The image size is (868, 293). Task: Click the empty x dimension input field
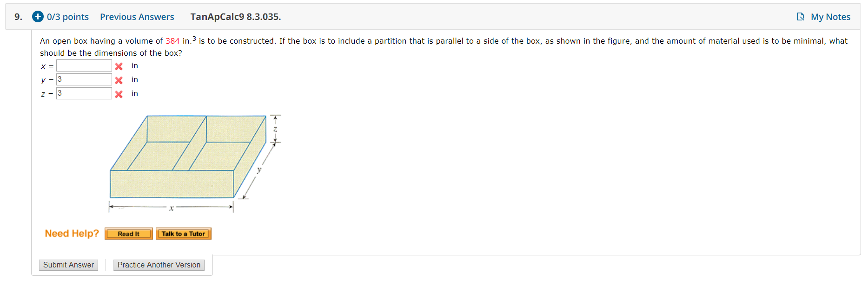point(84,65)
